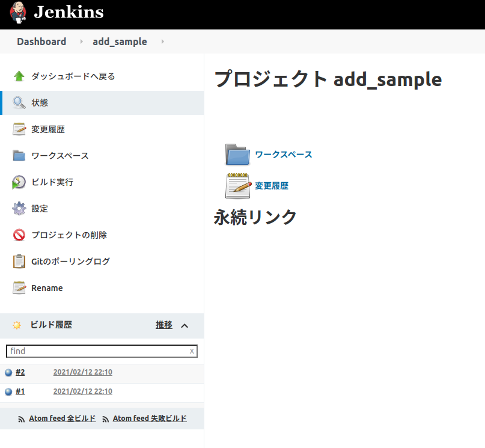485x448 pixels.
Task: Click the 永続リンク heading
Action: 255,217
